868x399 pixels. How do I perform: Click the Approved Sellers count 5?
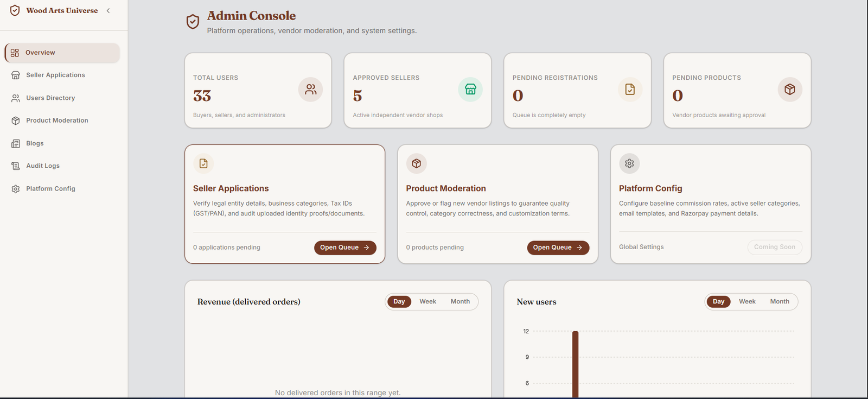pos(358,96)
